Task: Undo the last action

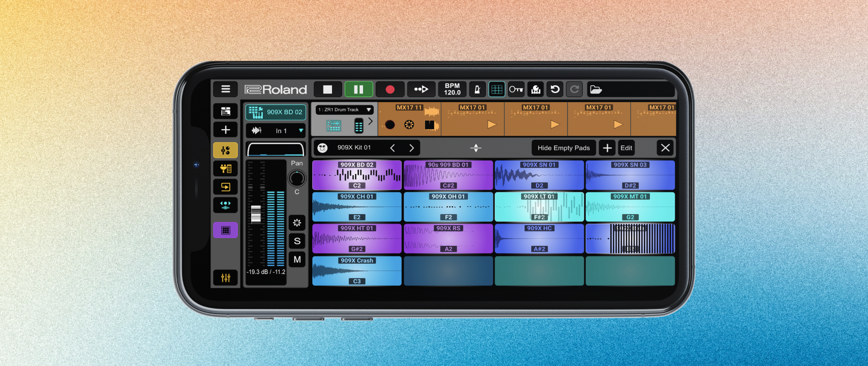Action: (555, 89)
